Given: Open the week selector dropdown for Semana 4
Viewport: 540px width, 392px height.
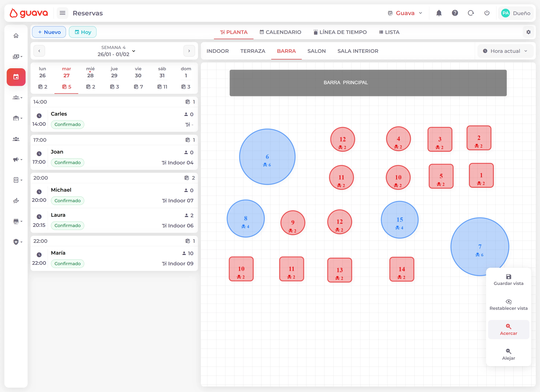Looking at the screenshot, I should pyautogui.click(x=134, y=51).
